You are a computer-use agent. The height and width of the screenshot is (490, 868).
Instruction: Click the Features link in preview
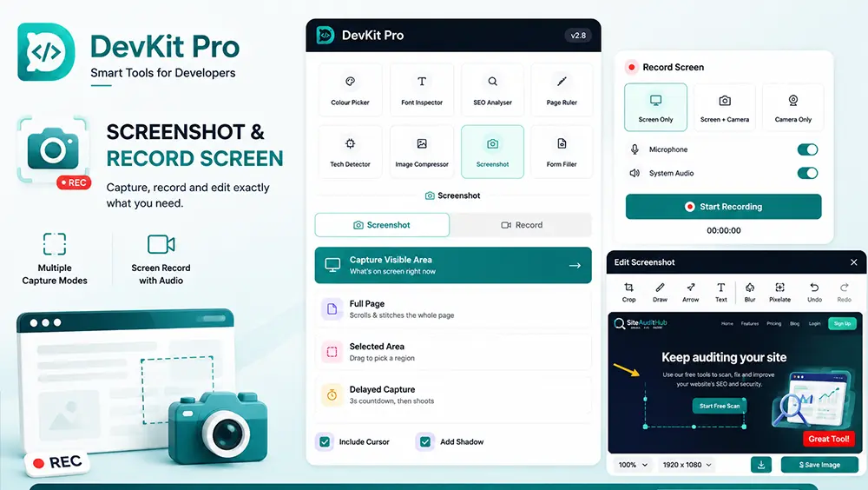point(750,323)
